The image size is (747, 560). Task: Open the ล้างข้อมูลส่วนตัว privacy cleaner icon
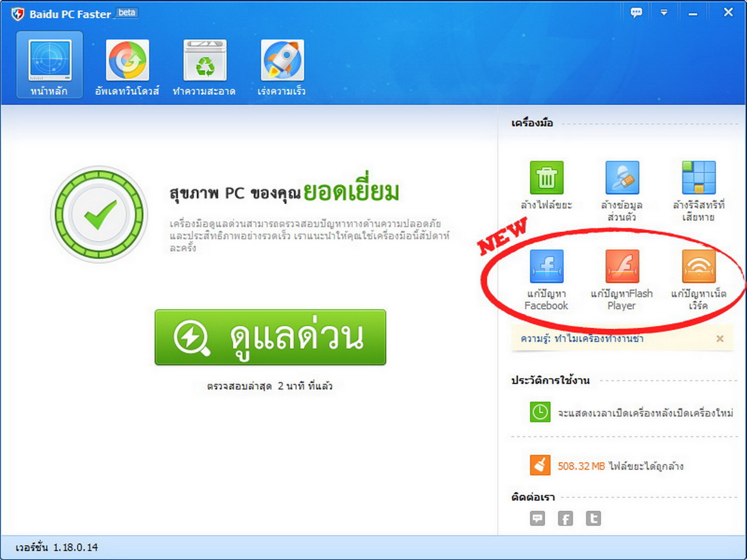point(622,178)
